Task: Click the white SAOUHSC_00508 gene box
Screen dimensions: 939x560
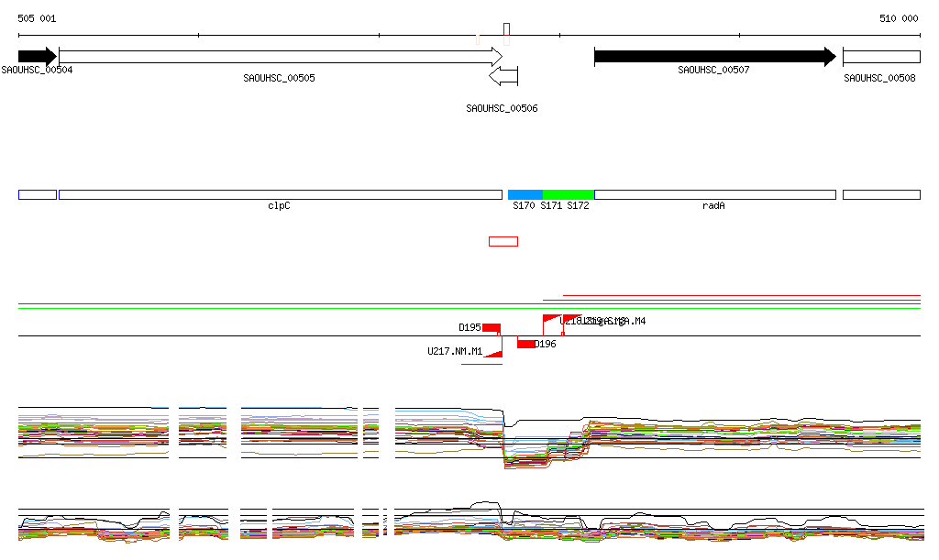Action: pos(880,57)
